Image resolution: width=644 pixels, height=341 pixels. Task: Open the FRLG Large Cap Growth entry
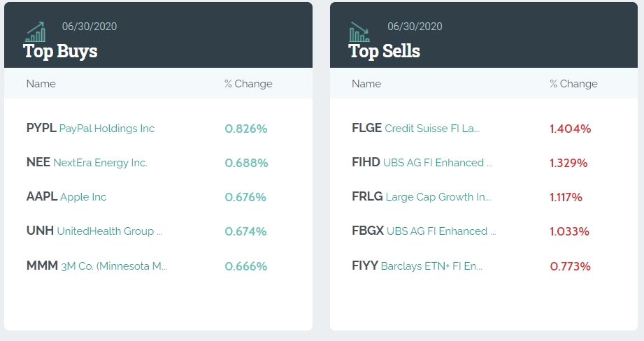pos(422,197)
